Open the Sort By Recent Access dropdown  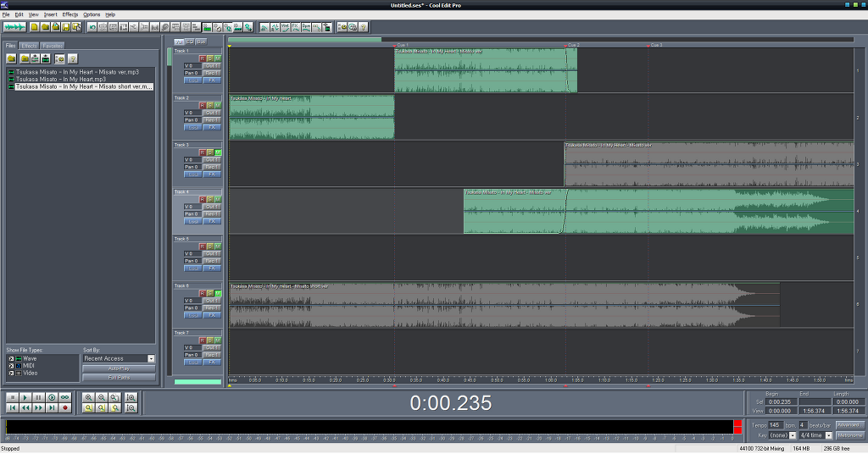pos(151,358)
